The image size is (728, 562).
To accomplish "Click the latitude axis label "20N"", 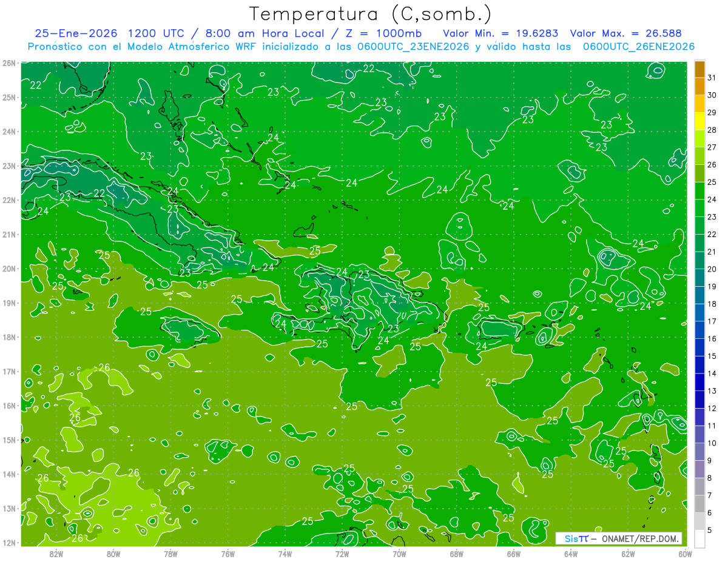I will 8,269.
